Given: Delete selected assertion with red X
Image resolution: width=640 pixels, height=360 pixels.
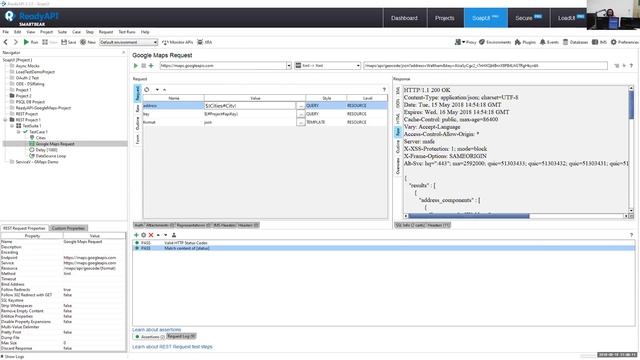Looking at the screenshot, I should coord(151,235).
